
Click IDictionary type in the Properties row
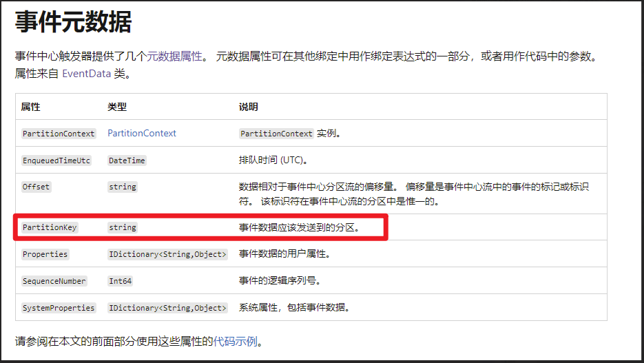coord(167,254)
